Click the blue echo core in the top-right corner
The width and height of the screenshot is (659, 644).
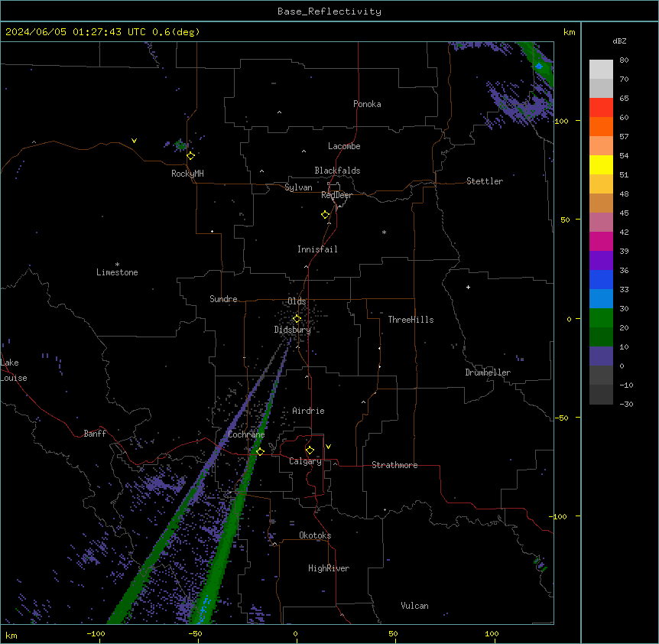coord(539,66)
